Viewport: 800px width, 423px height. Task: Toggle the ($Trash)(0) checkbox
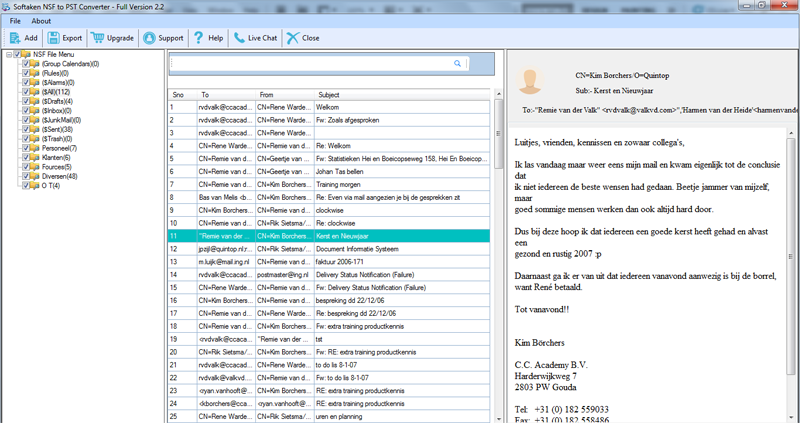pyautogui.click(x=26, y=139)
